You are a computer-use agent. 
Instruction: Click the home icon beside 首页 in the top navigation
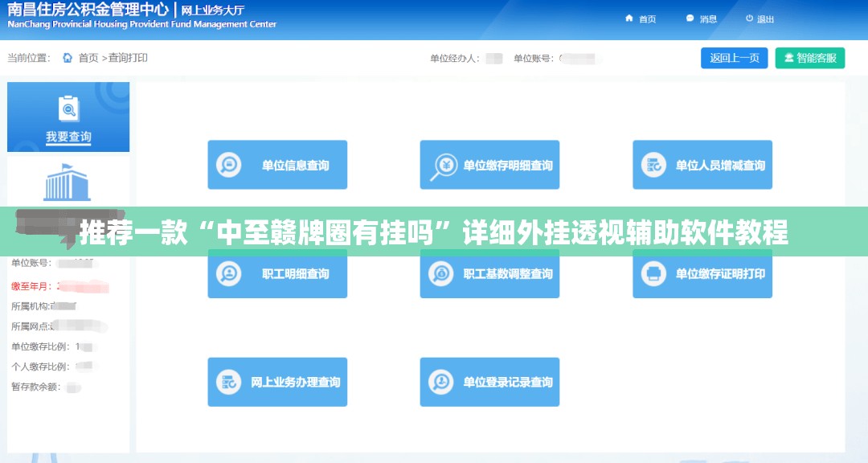pos(629,18)
